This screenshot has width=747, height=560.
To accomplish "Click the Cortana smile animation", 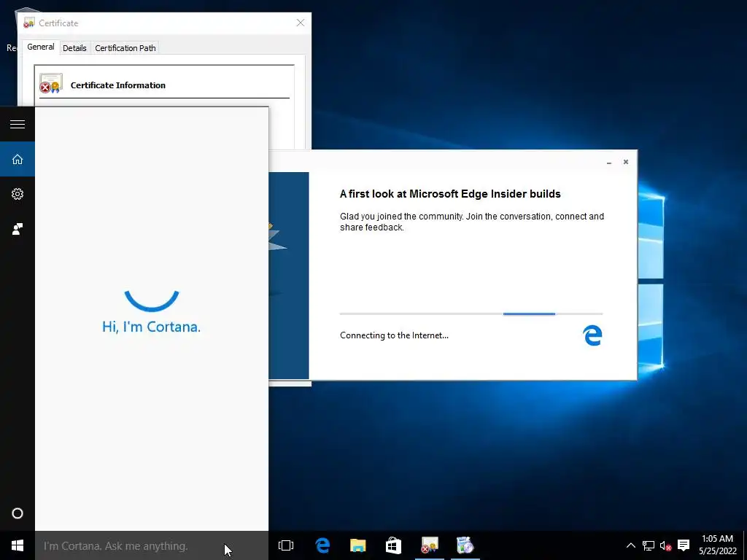I will tap(152, 300).
